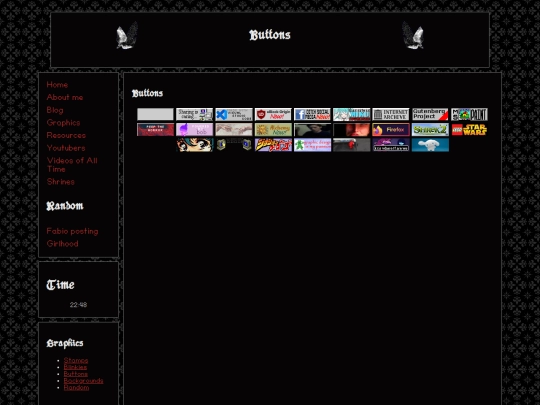Click the Creation of Adam hands button

pyautogui.click(x=234, y=130)
